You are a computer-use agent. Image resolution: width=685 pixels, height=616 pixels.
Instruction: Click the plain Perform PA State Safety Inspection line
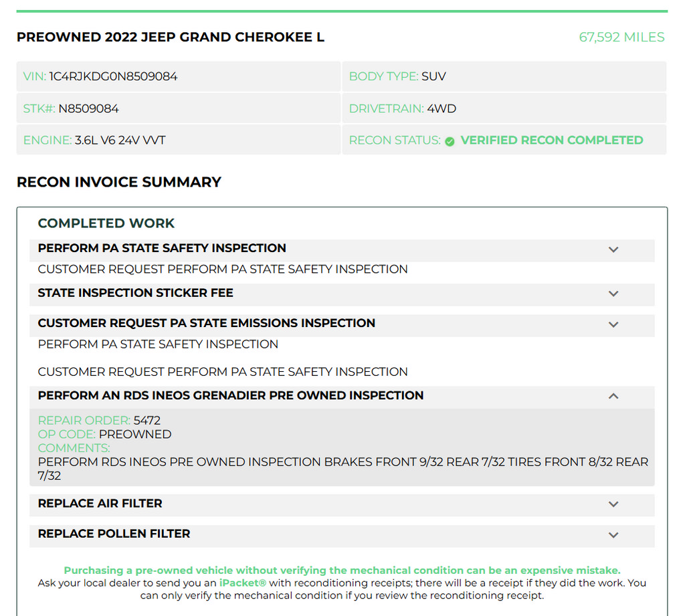(x=158, y=344)
